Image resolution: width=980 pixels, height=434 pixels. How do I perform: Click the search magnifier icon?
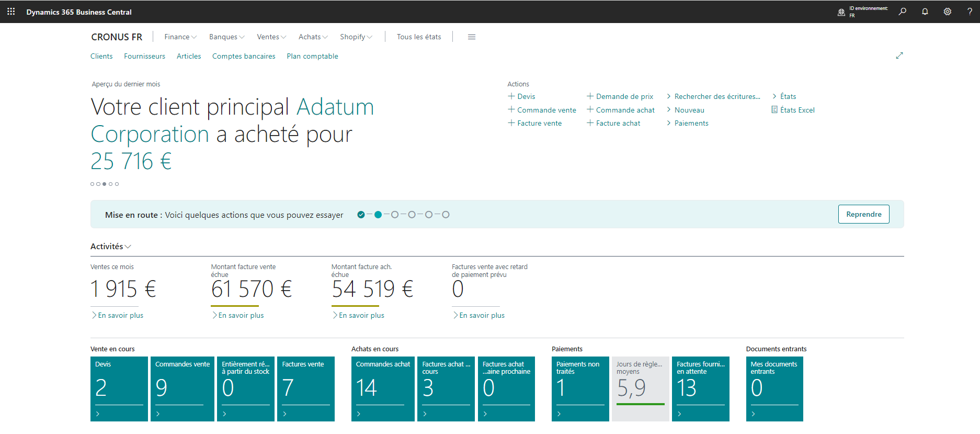(x=903, y=12)
